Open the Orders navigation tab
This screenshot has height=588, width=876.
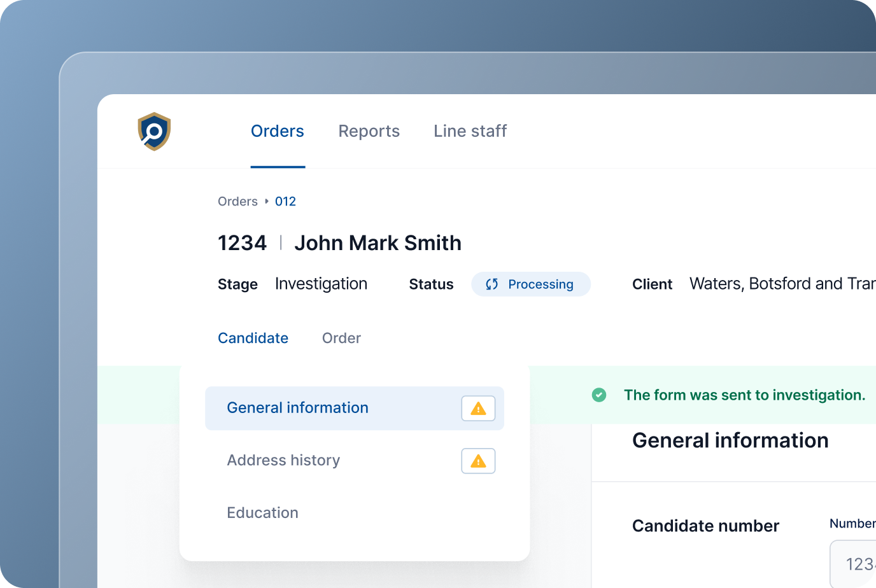coord(278,131)
